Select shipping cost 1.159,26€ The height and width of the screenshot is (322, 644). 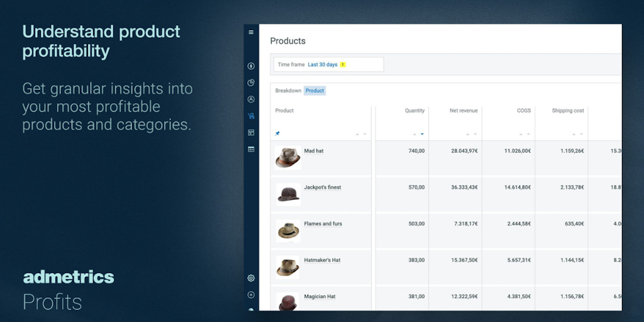572,151
